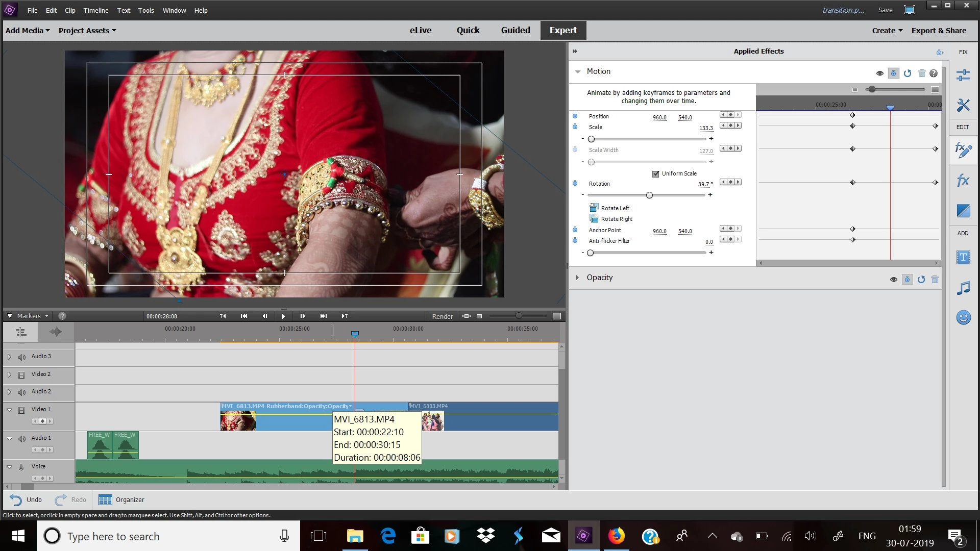Expand the Video 2 track
Image resolution: width=980 pixels, height=551 pixels.
point(9,374)
